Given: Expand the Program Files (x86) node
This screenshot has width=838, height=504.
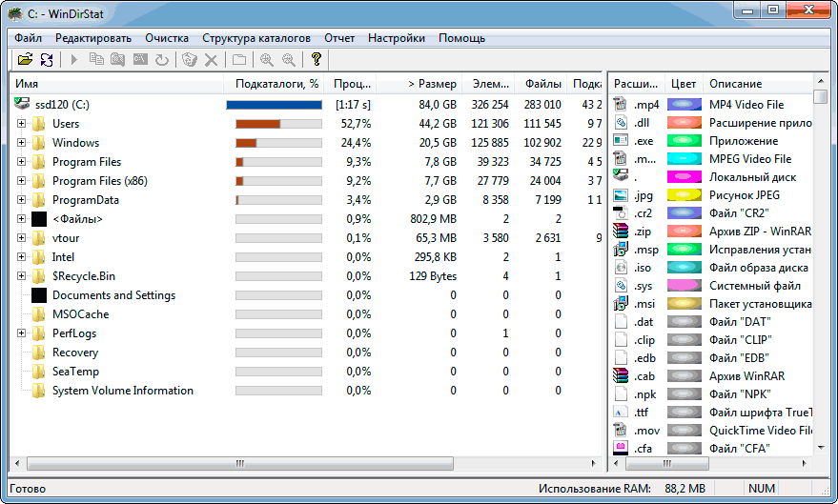Looking at the screenshot, I should click(22, 181).
